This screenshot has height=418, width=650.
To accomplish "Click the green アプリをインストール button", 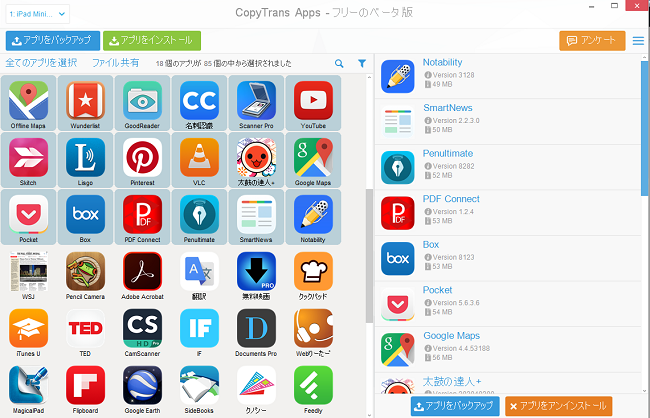I will coord(152,41).
